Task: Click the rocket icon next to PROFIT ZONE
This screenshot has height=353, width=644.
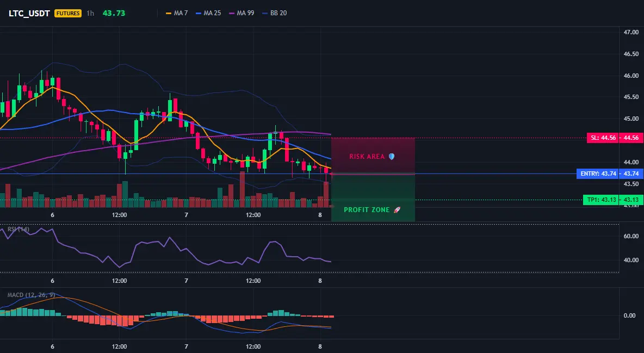Action: coord(397,209)
